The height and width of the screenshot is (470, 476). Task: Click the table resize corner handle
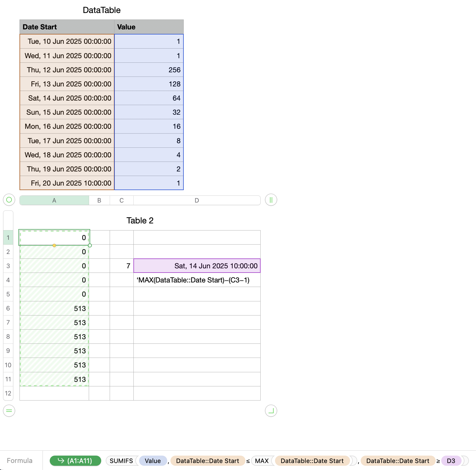[271, 411]
